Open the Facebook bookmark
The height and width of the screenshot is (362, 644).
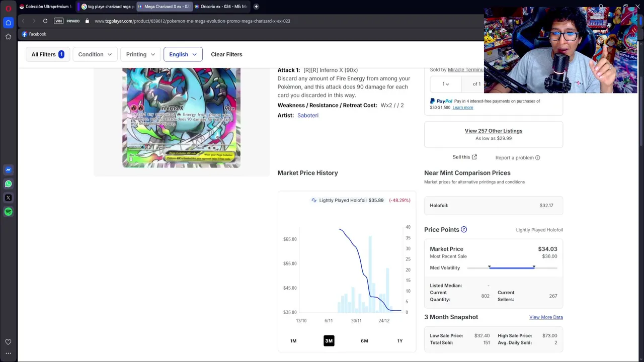(x=34, y=34)
